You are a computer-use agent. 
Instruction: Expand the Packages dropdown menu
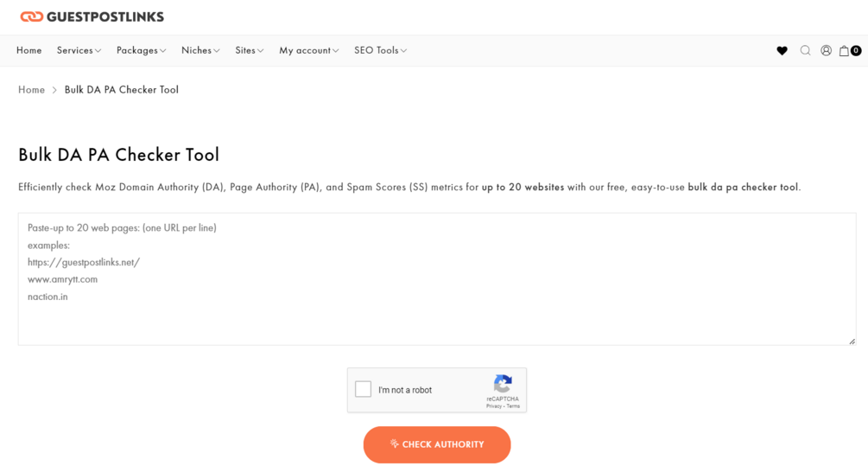click(141, 50)
